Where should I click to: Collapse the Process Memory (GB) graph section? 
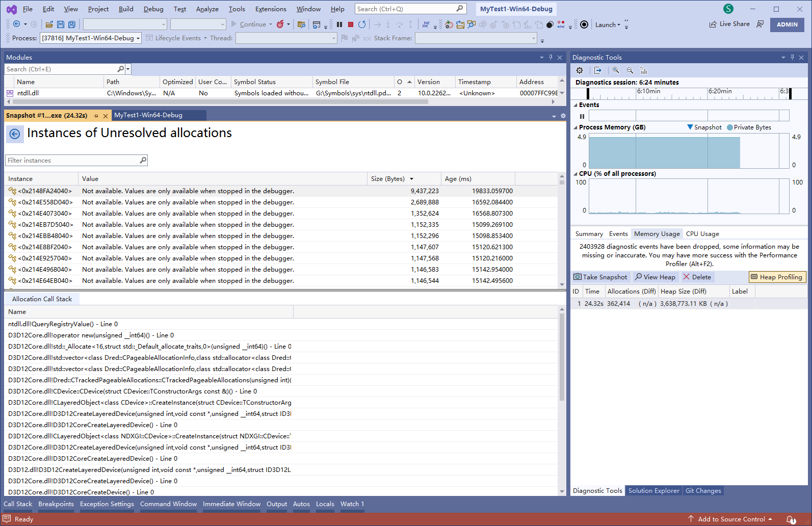coord(575,127)
